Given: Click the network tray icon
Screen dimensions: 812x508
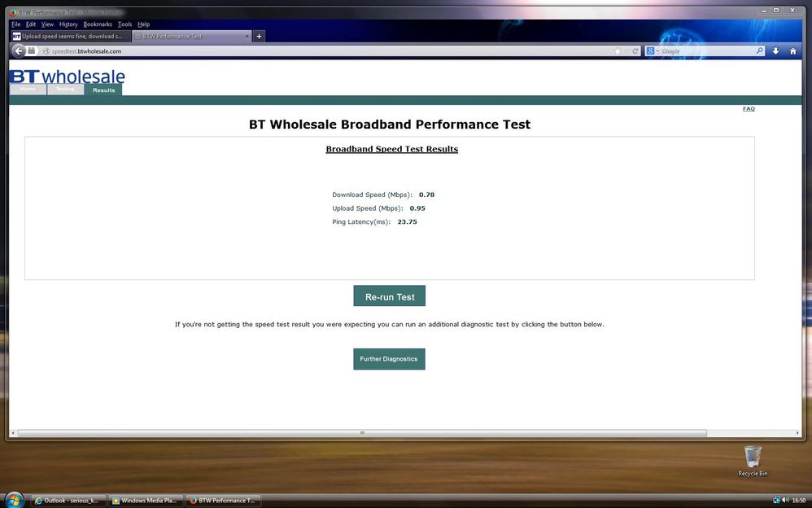Looking at the screenshot, I should click(776, 500).
